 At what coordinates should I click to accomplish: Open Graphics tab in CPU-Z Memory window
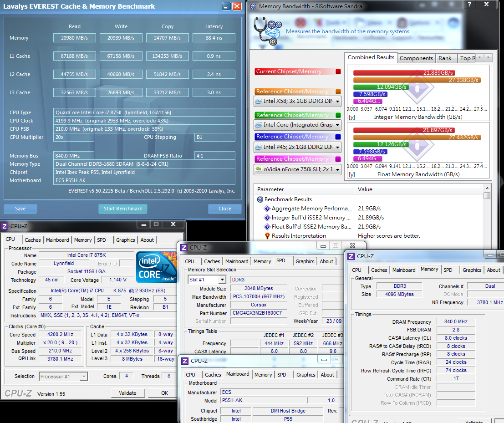click(472, 270)
